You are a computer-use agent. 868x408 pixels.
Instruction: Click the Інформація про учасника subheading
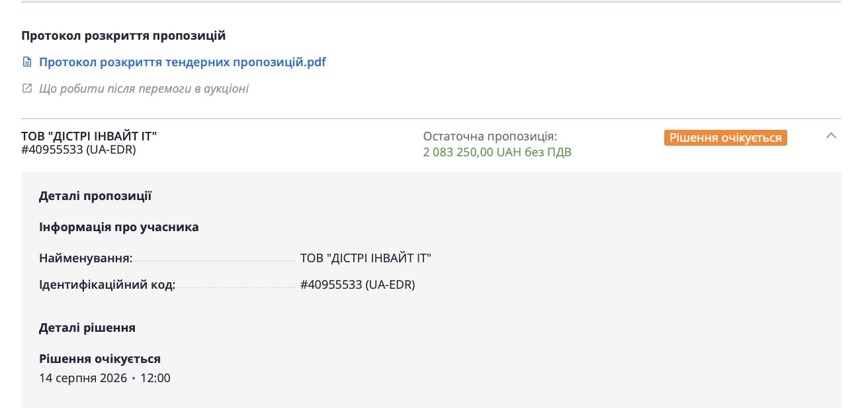[x=119, y=227]
